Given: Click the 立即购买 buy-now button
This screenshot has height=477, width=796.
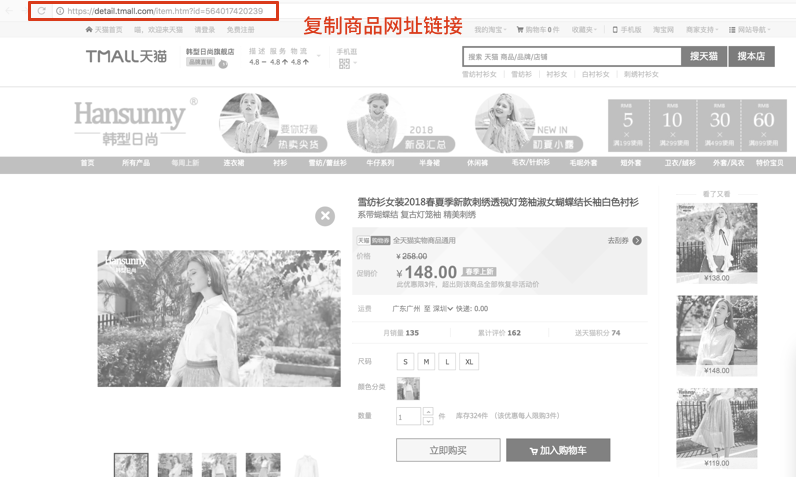Looking at the screenshot, I should pos(448,450).
